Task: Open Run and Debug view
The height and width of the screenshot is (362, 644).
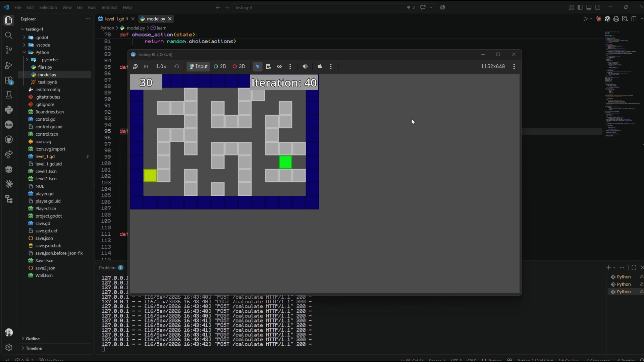Action: pos(9,65)
